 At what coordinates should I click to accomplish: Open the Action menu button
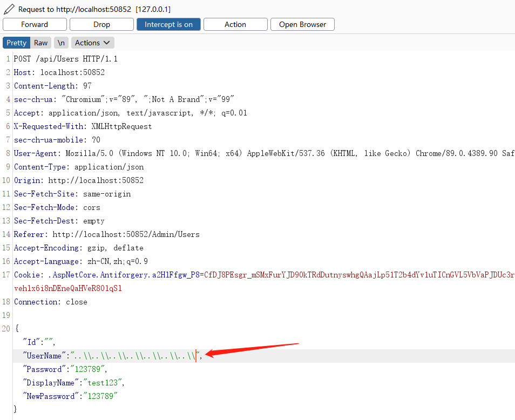click(x=235, y=24)
